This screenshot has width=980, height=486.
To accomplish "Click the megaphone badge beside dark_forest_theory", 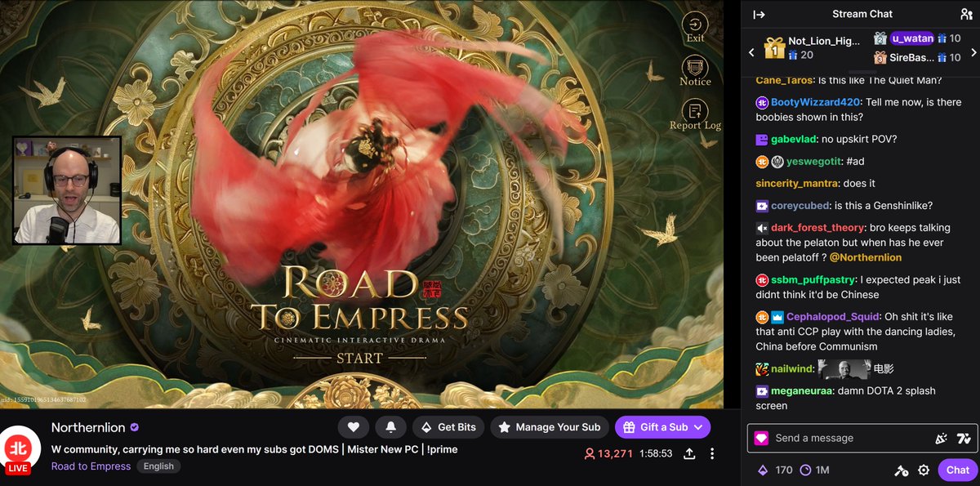I will click(762, 228).
